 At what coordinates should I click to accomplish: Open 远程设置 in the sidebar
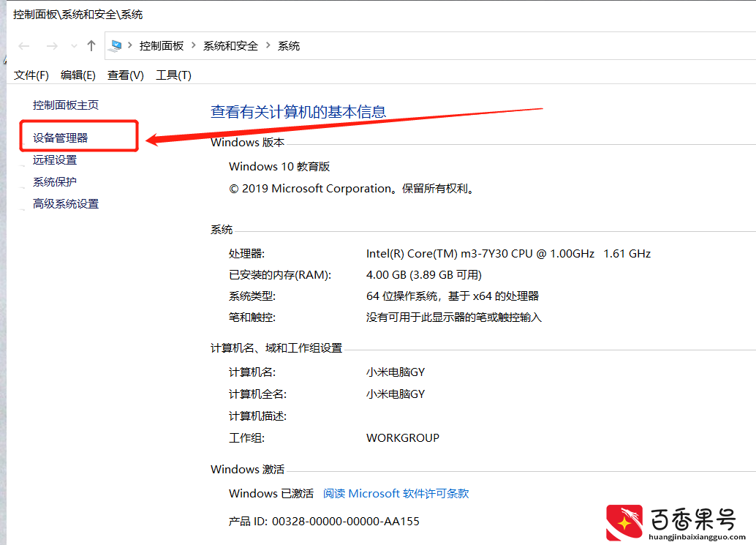coord(55,160)
